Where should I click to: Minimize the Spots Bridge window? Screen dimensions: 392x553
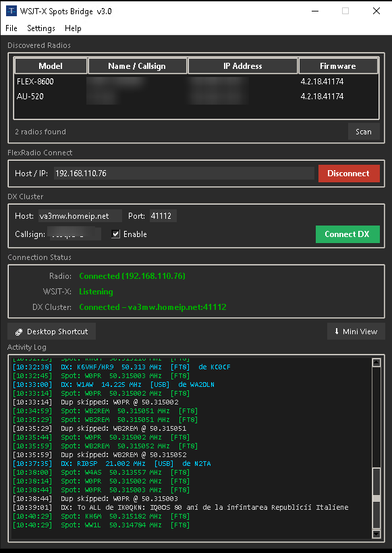point(315,11)
